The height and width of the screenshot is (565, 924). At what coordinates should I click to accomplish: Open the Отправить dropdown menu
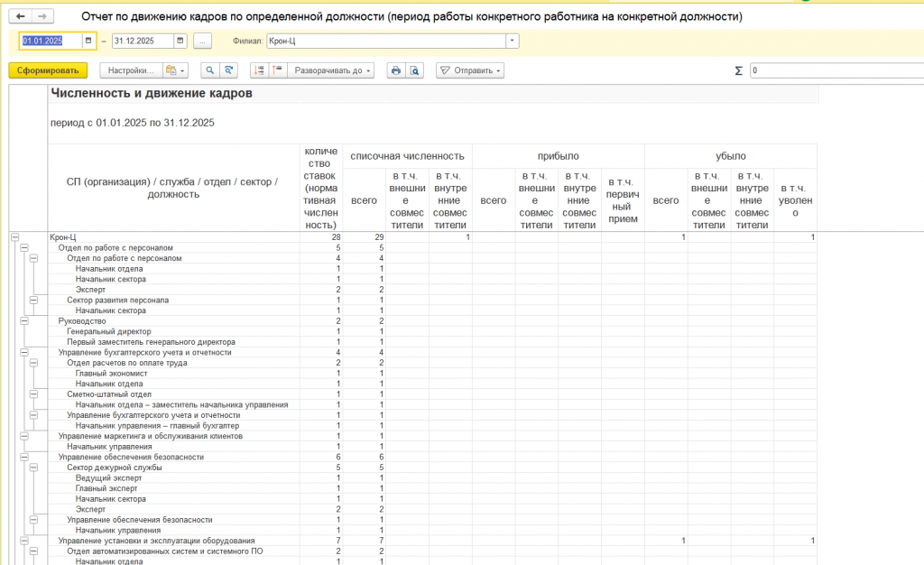[x=470, y=70]
